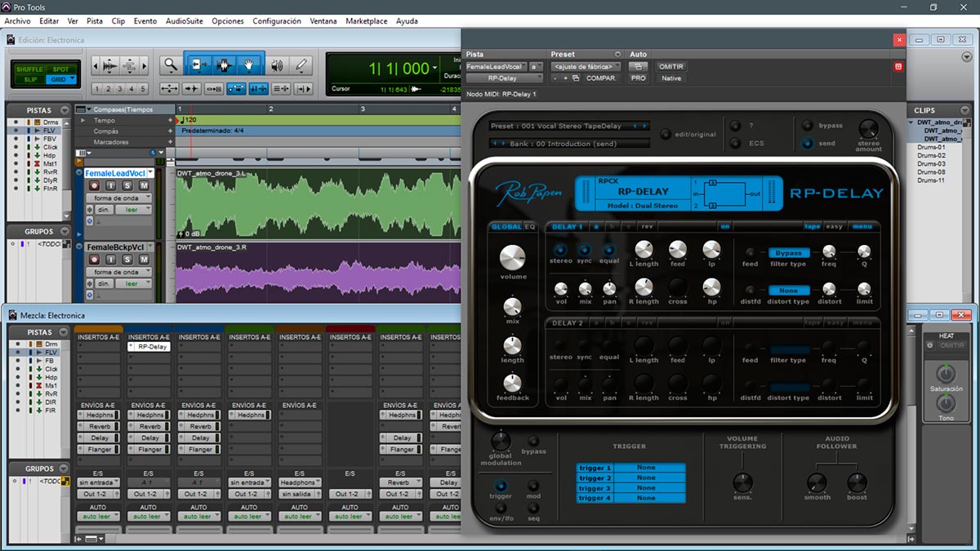Viewport: 980px width, 551px height.
Task: Click the Native button in plugin header
Action: [x=671, y=78]
